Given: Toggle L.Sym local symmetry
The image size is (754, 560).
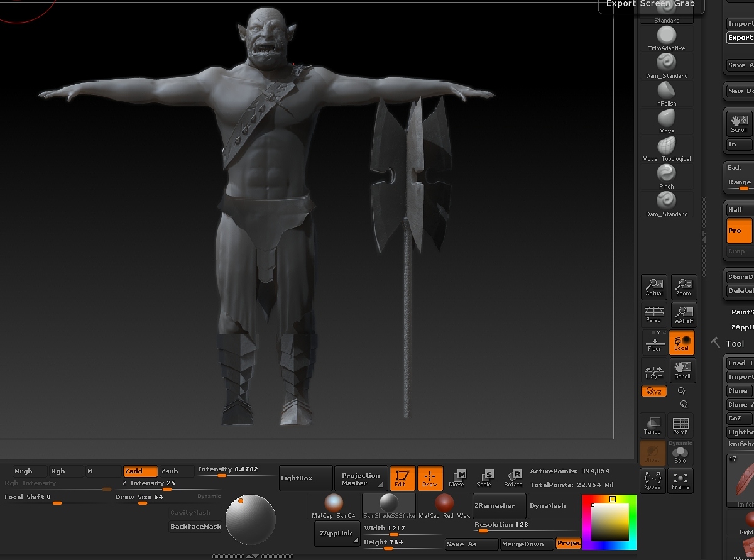Looking at the screenshot, I should 654,370.
